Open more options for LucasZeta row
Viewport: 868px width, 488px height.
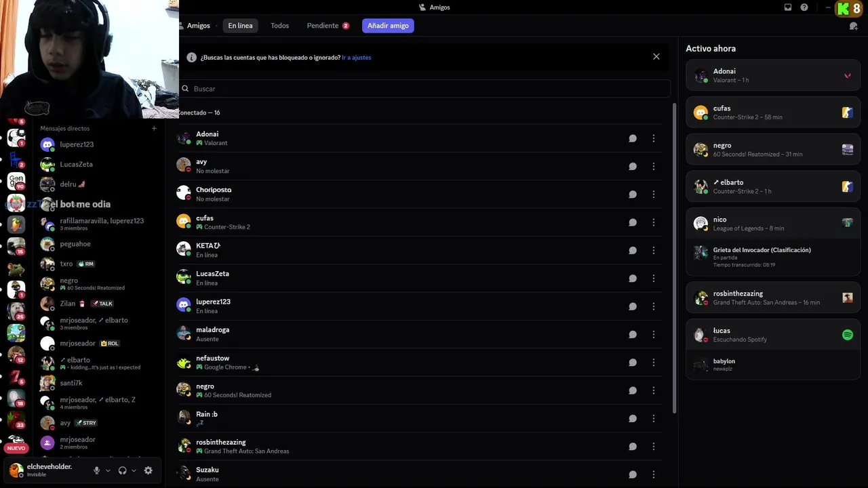coord(654,279)
